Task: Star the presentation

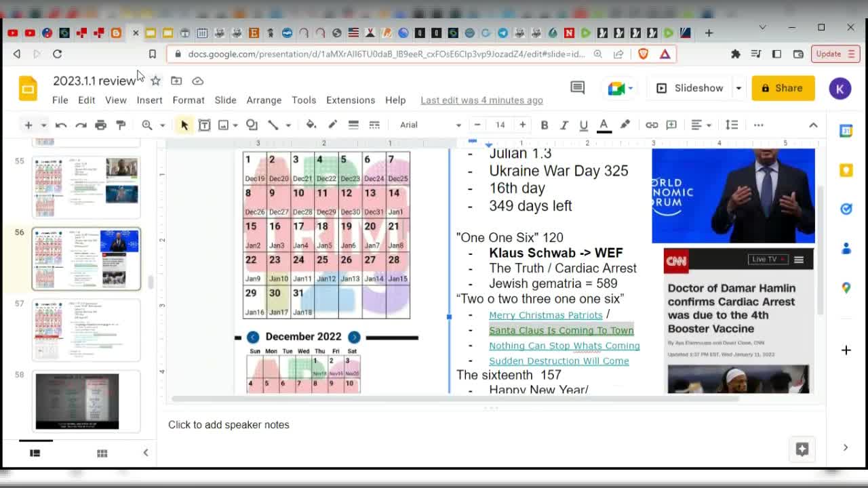Action: click(155, 81)
